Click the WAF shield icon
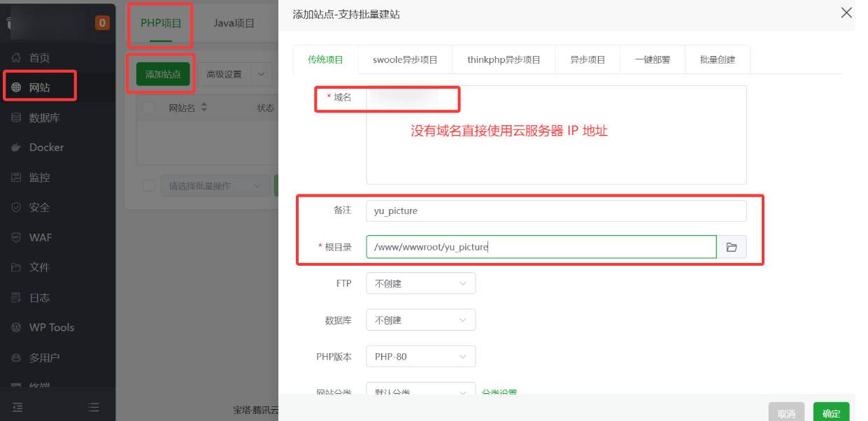Viewport: 868px width, 421px height. [x=16, y=238]
